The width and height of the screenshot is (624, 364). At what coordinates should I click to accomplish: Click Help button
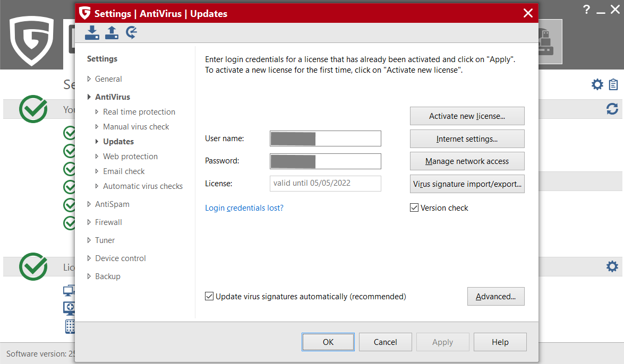coord(500,342)
